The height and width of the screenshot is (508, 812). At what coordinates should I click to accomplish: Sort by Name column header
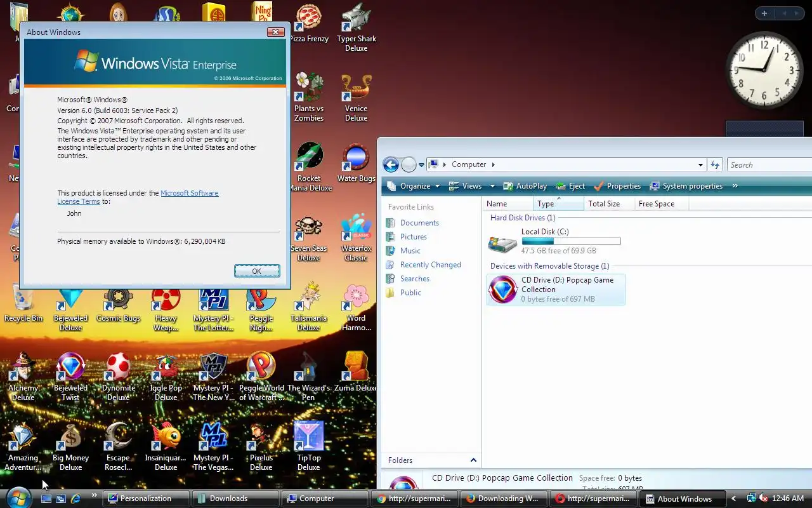507,204
